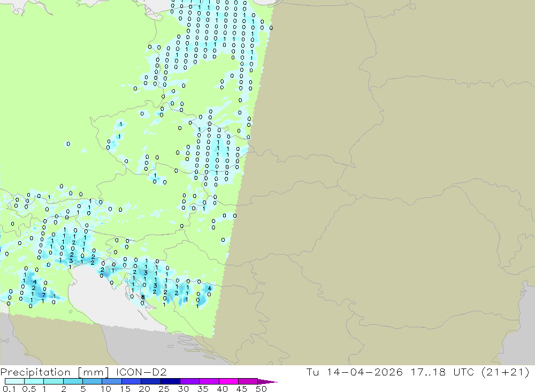This screenshot has height=392, width=535.
Task: Click the '10' legend scale label
Action: 106,389
